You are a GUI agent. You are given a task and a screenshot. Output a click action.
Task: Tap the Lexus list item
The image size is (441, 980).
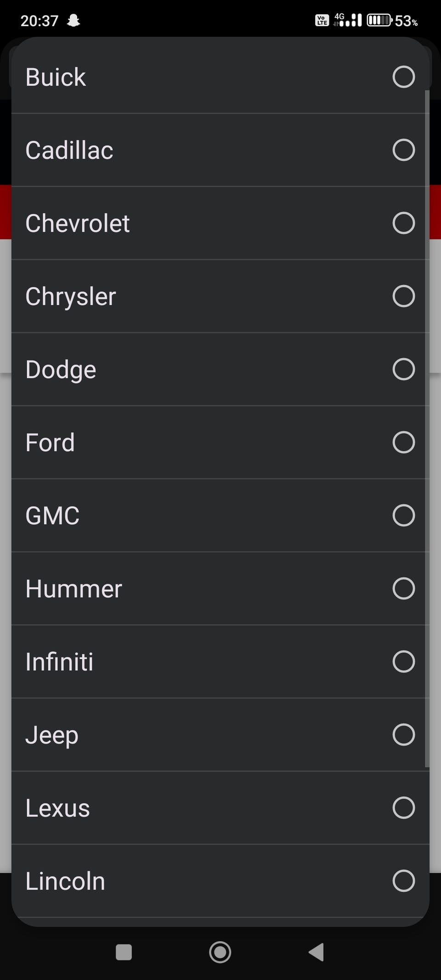click(57, 808)
